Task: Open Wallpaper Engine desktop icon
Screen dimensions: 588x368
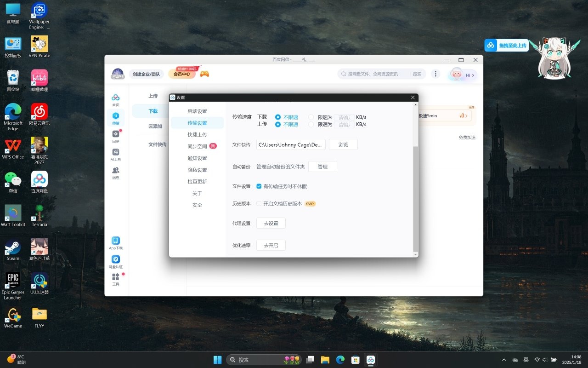Action: pos(40,16)
